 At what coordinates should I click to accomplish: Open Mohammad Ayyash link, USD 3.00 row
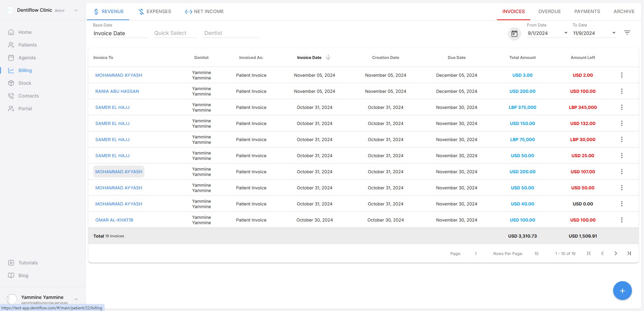(x=119, y=75)
